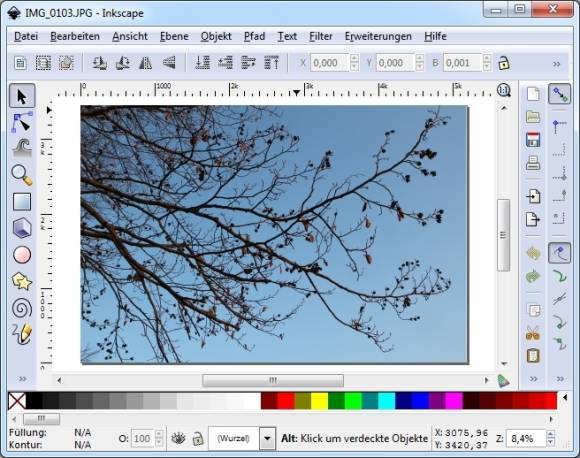
Task: Activate the Zoom magnifier tool
Action: 22,175
